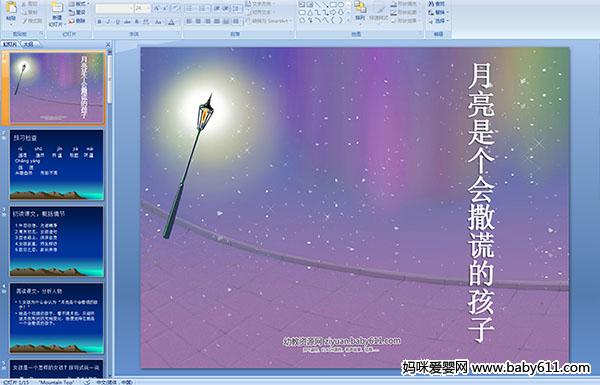Open the font size dropdown
The width and height of the screenshot is (600, 385).
click(x=148, y=8)
